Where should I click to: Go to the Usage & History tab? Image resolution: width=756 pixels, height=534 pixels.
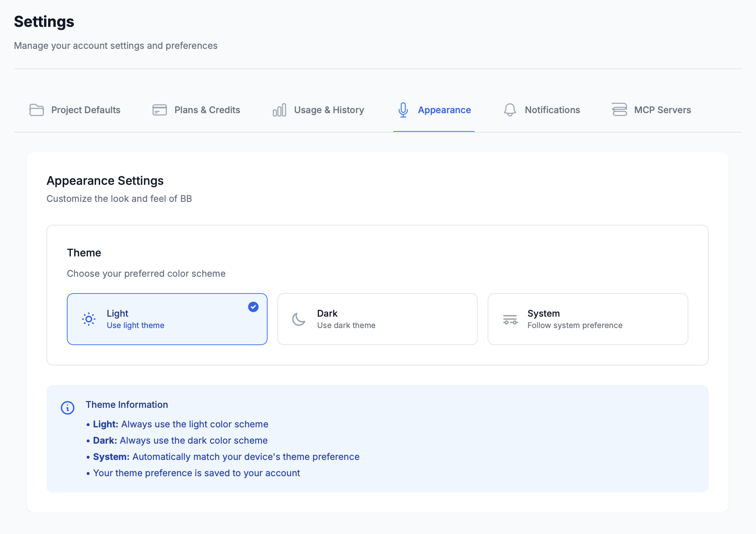(329, 110)
